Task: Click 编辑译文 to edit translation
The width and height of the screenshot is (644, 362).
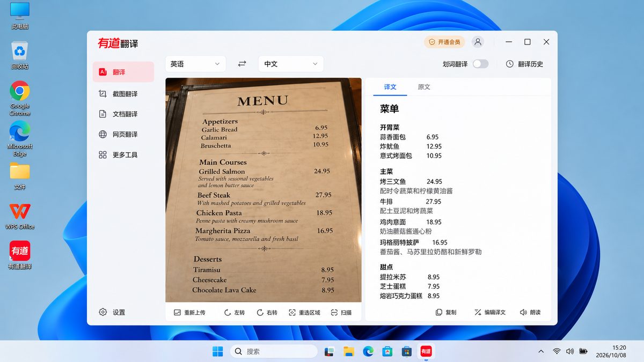Action: 490,312
